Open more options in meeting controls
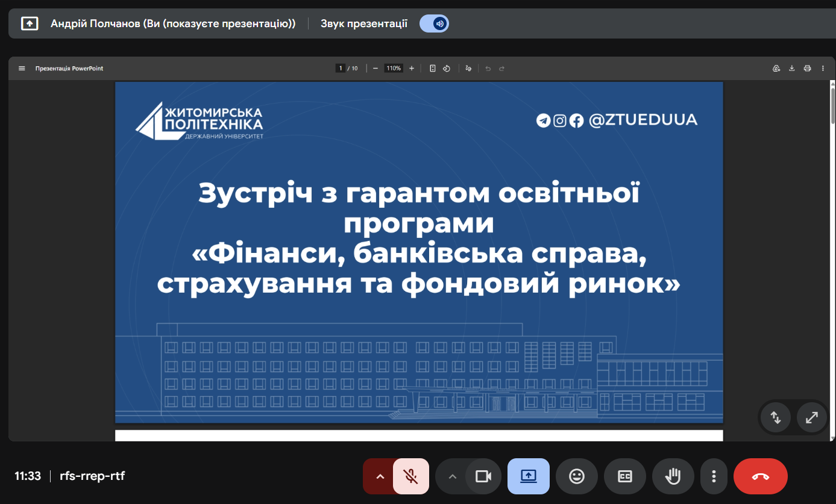The height and width of the screenshot is (504, 836). click(x=714, y=476)
